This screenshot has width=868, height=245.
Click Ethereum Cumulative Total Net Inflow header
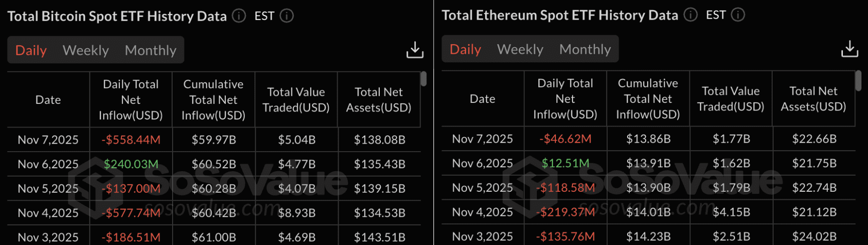pos(648,99)
